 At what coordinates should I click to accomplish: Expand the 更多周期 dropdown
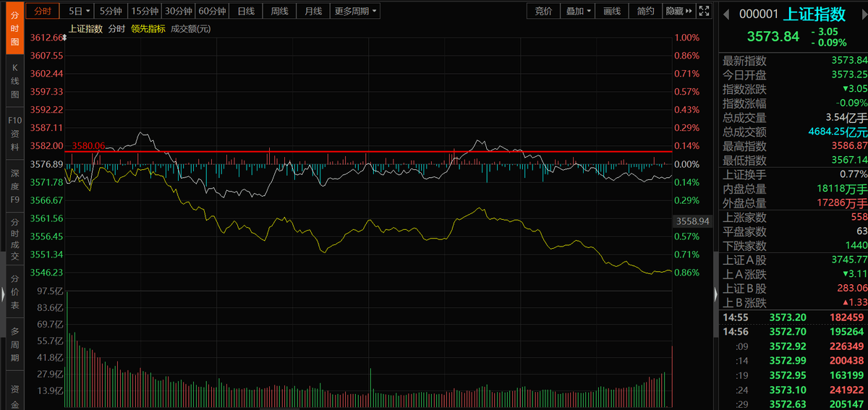point(356,11)
